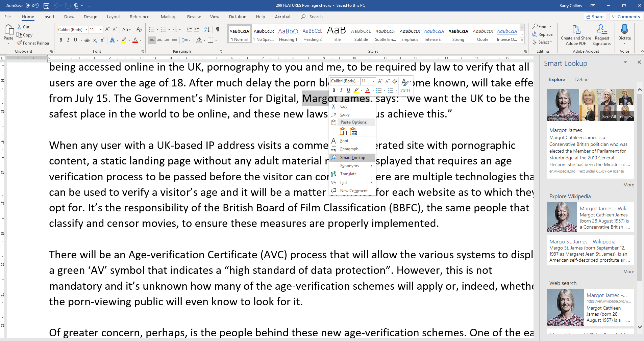
Task: Choose Translate in context menu
Action: [x=352, y=174]
